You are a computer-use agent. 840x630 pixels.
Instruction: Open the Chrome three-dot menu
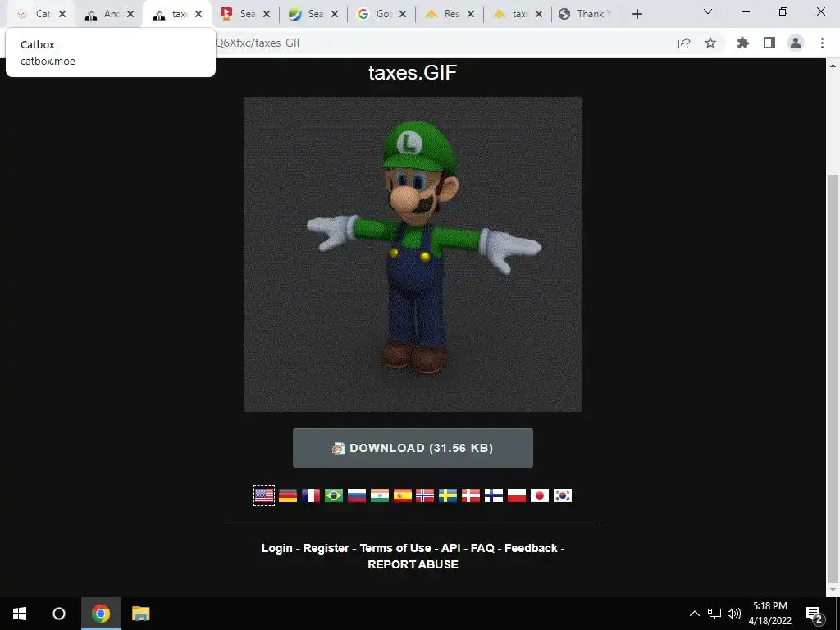822,43
